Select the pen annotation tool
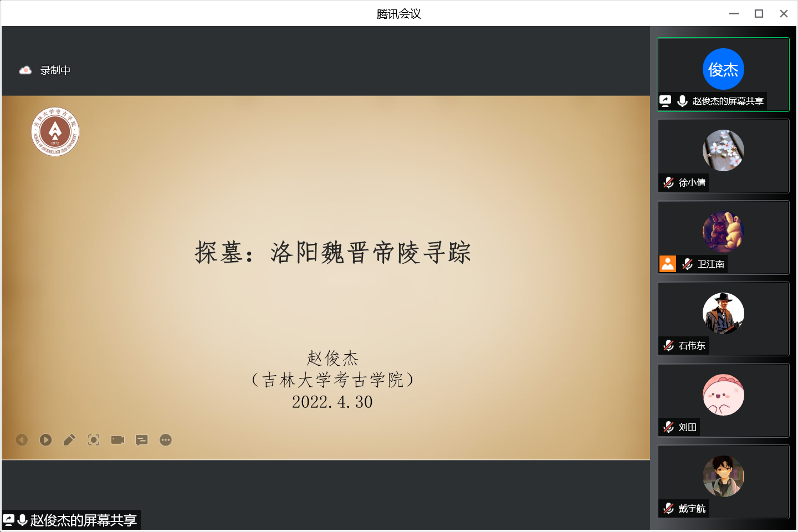The height and width of the screenshot is (532, 798). 69,440
